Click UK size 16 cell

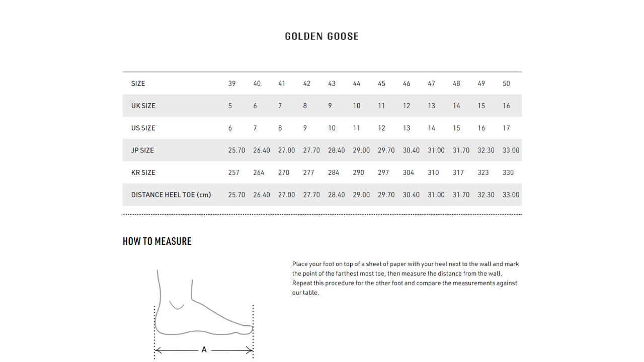506,106
